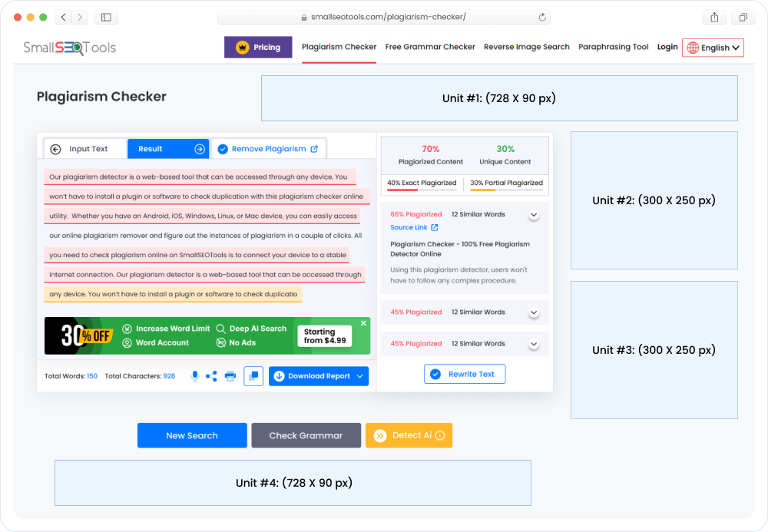Click the copy text icon button
The width and height of the screenshot is (768, 532).
pyautogui.click(x=253, y=376)
